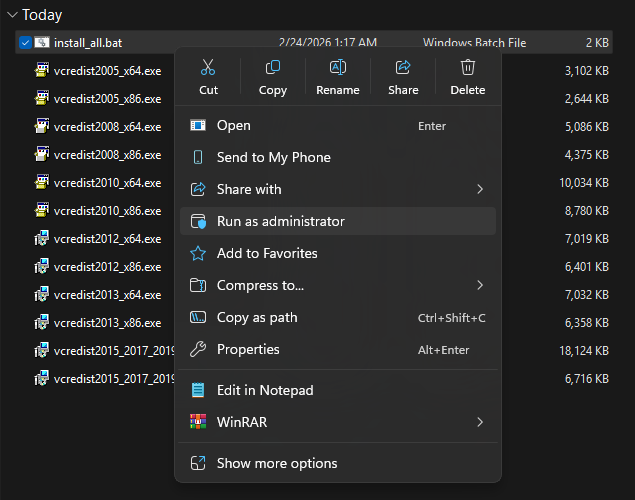The height and width of the screenshot is (500, 635).
Task: Click the Delete trash can icon
Action: pos(467,68)
